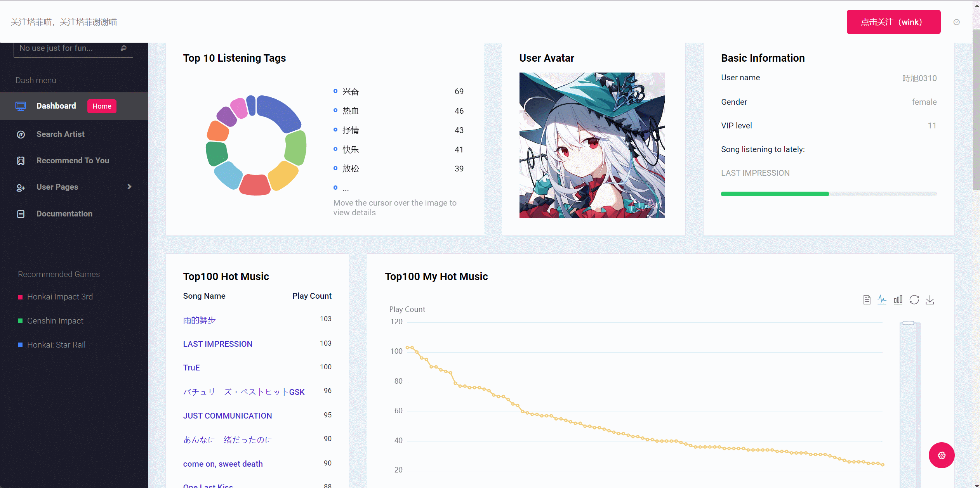
Task: Switch chart to bar view icon
Action: click(898, 299)
